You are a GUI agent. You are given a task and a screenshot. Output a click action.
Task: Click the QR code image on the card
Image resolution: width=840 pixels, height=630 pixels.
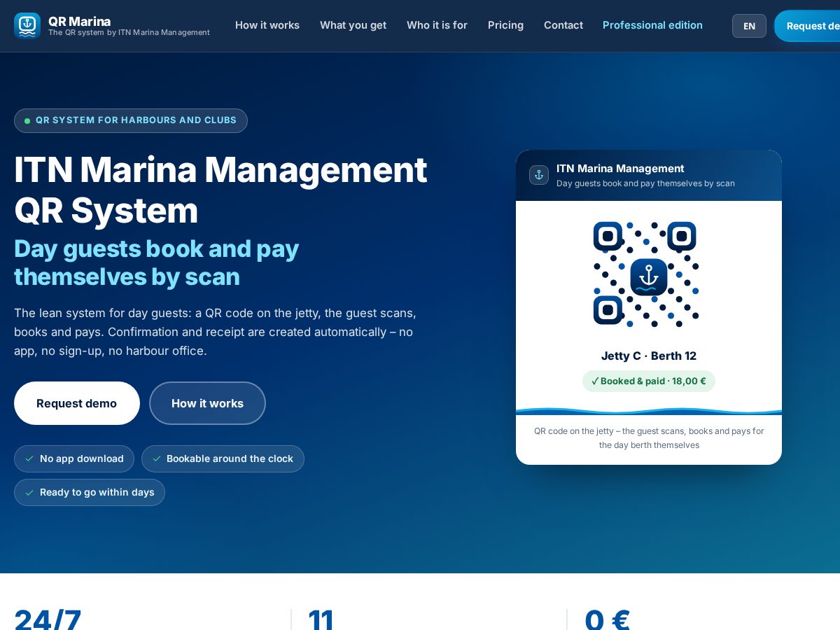point(646,274)
